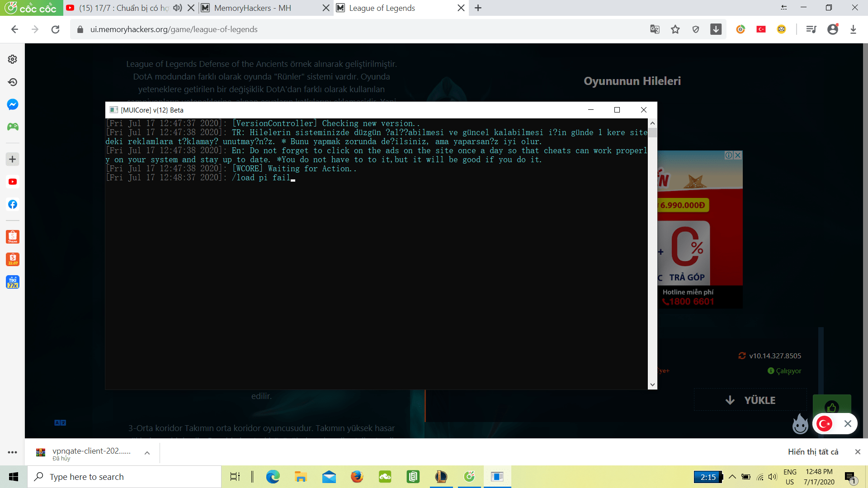This screenshot has width=868, height=488.
Task: Open Firefox from taskbar
Action: tap(357, 477)
